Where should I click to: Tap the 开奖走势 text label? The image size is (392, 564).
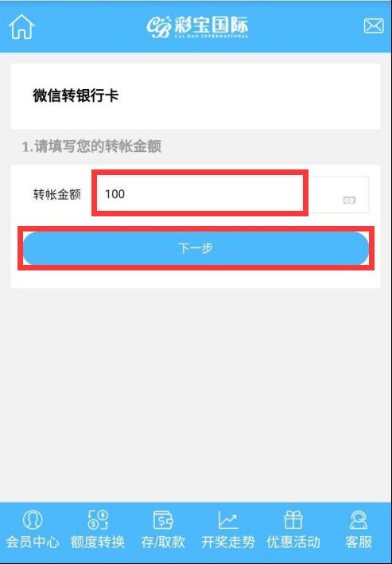pos(228,542)
